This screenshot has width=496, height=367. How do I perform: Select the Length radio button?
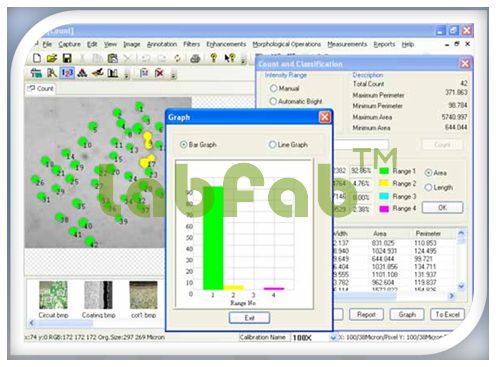point(428,187)
